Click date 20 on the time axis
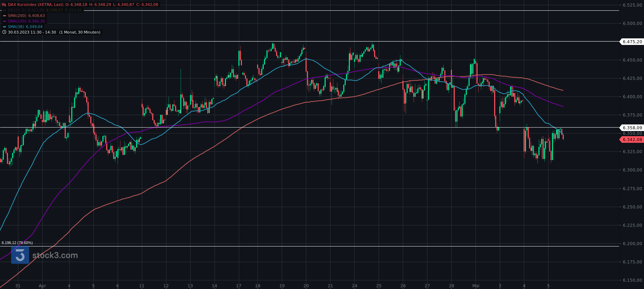The image size is (644, 289). [306, 286]
